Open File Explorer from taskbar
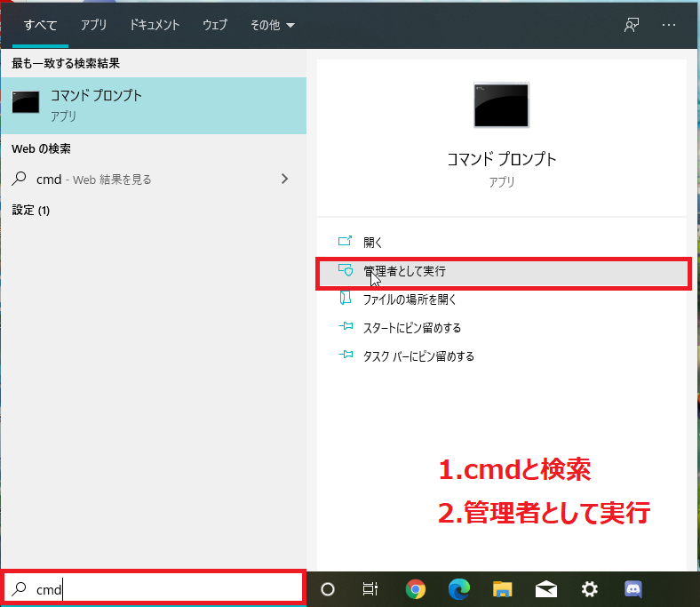700x607 pixels. coord(502,589)
